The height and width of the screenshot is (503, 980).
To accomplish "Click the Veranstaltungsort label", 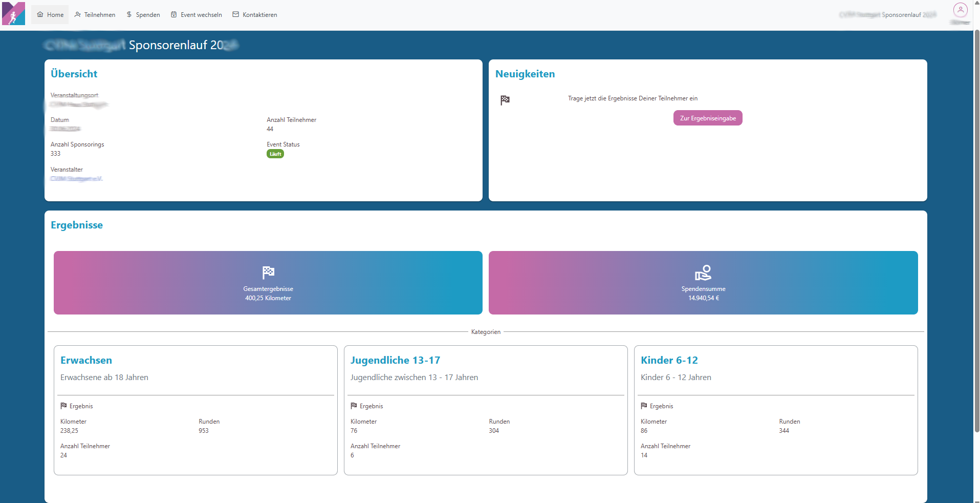I will point(74,95).
